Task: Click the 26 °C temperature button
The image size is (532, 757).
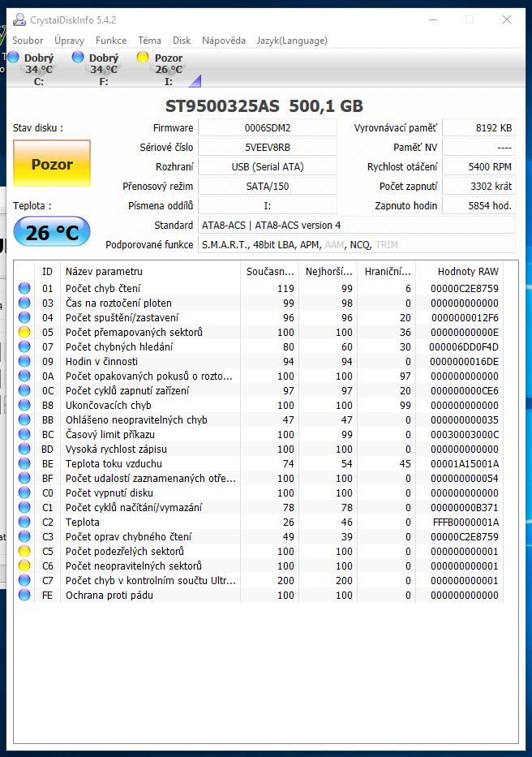Action: point(52,234)
